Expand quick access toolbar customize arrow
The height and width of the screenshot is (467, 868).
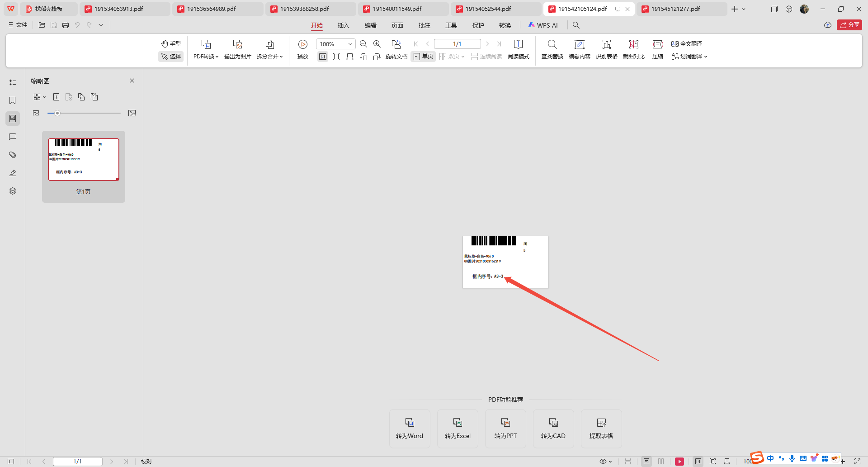click(x=101, y=25)
